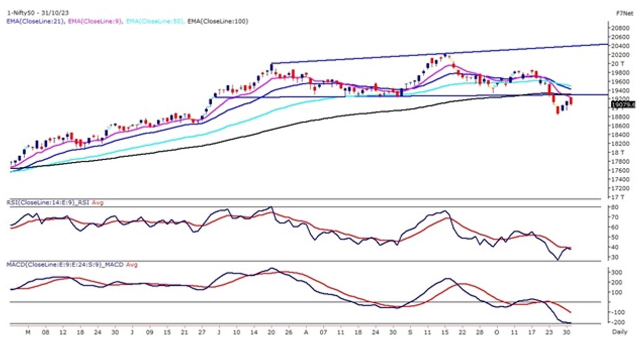
Task: Click the 20400 price axis label
Action: (621, 46)
